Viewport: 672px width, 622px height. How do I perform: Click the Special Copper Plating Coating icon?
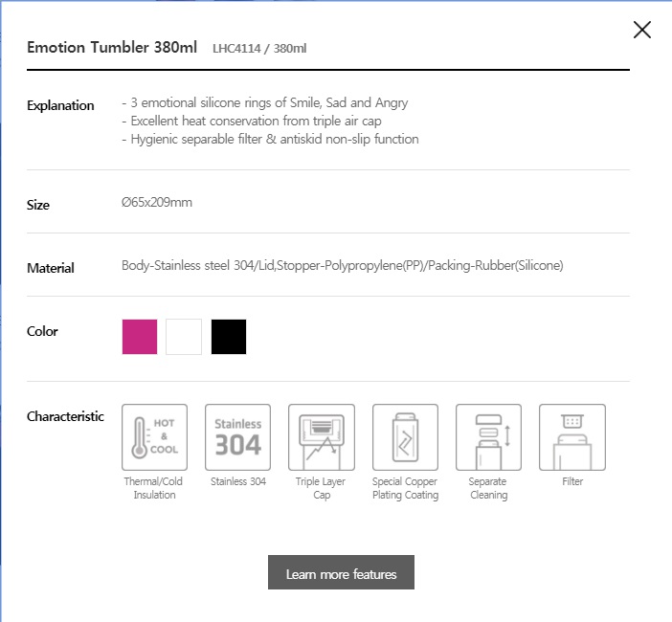pos(405,437)
